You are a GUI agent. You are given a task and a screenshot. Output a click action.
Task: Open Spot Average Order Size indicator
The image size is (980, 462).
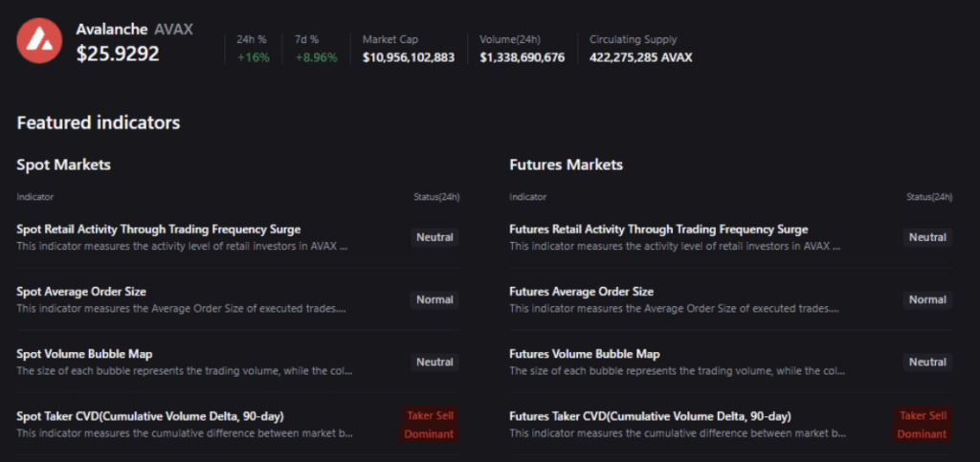coord(81,292)
